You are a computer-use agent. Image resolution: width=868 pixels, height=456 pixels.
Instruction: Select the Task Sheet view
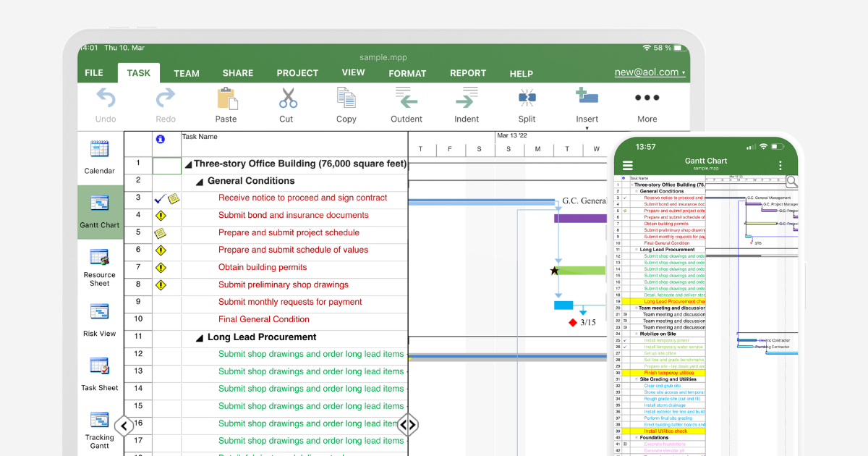99,372
